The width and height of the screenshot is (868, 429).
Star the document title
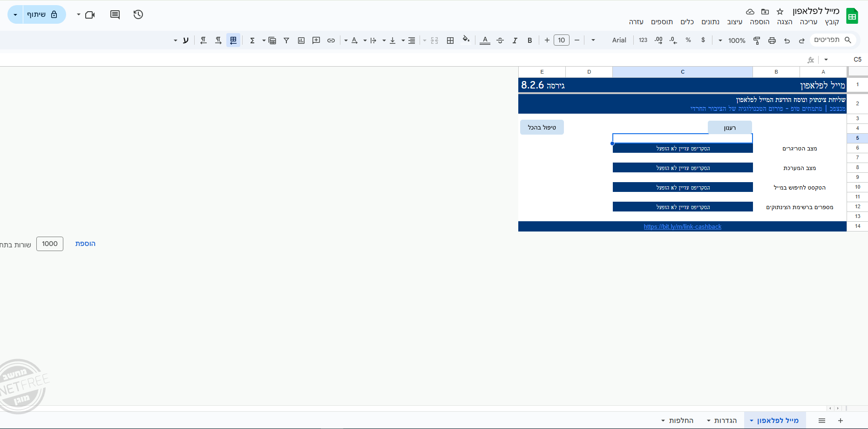[x=780, y=12]
